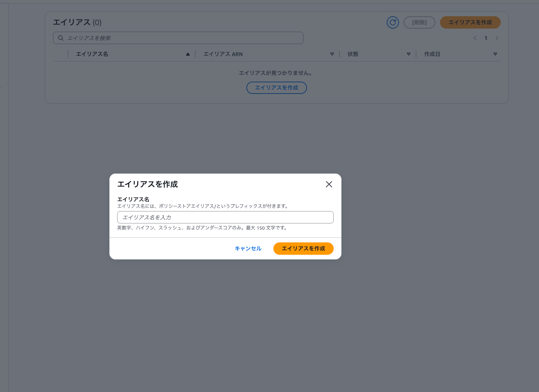Click the エイリアスを作成 dialog title
Viewport: 539px width, 392px height.
pos(148,184)
